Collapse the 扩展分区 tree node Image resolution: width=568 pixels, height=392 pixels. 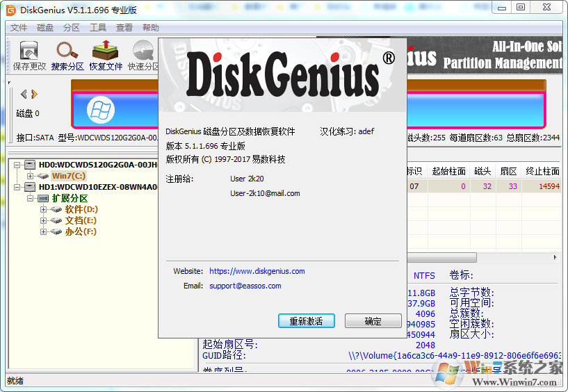[x=30, y=199]
